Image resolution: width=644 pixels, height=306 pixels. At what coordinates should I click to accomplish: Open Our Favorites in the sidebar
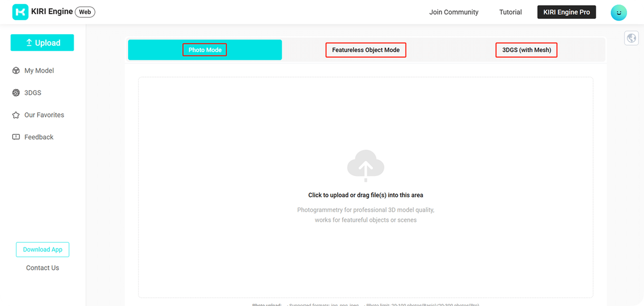tap(44, 115)
